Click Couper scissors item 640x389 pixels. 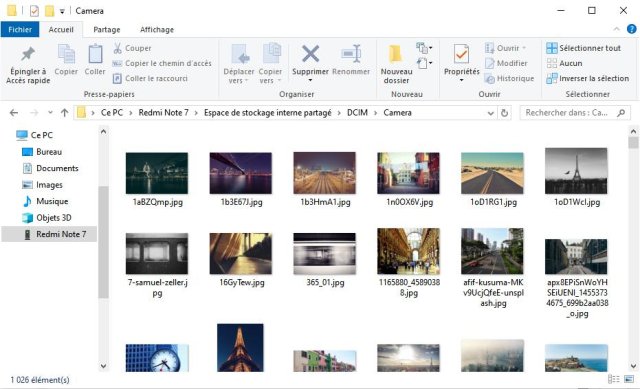(x=132, y=48)
